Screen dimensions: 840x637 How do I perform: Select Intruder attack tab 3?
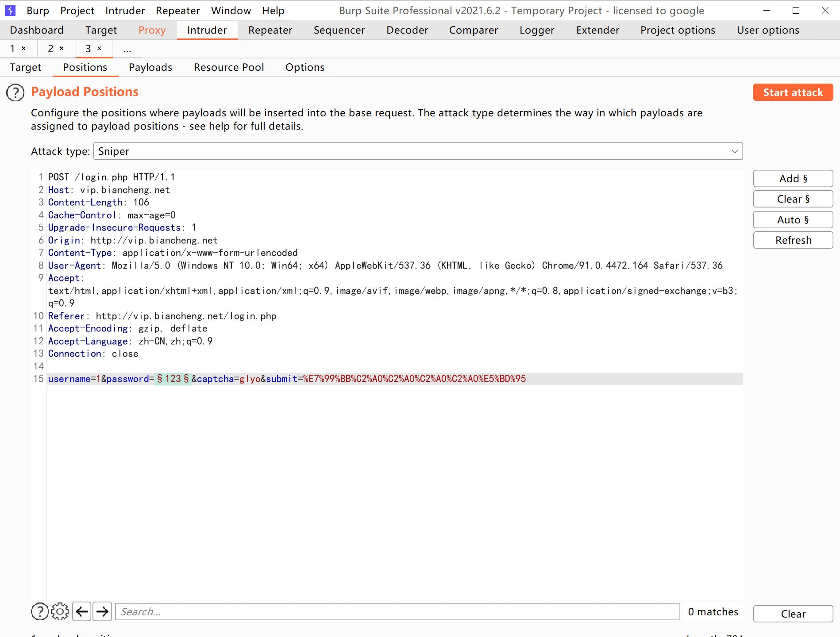[x=88, y=49]
